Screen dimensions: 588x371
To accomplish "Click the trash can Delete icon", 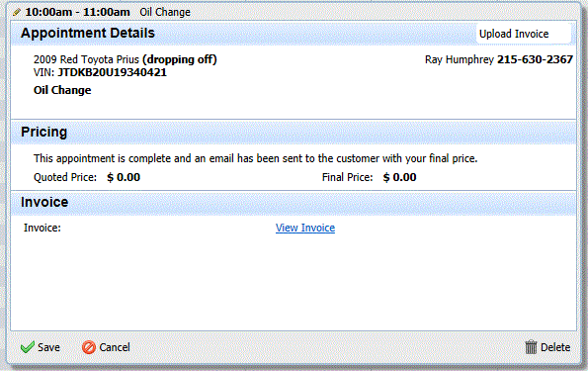I will 531,347.
